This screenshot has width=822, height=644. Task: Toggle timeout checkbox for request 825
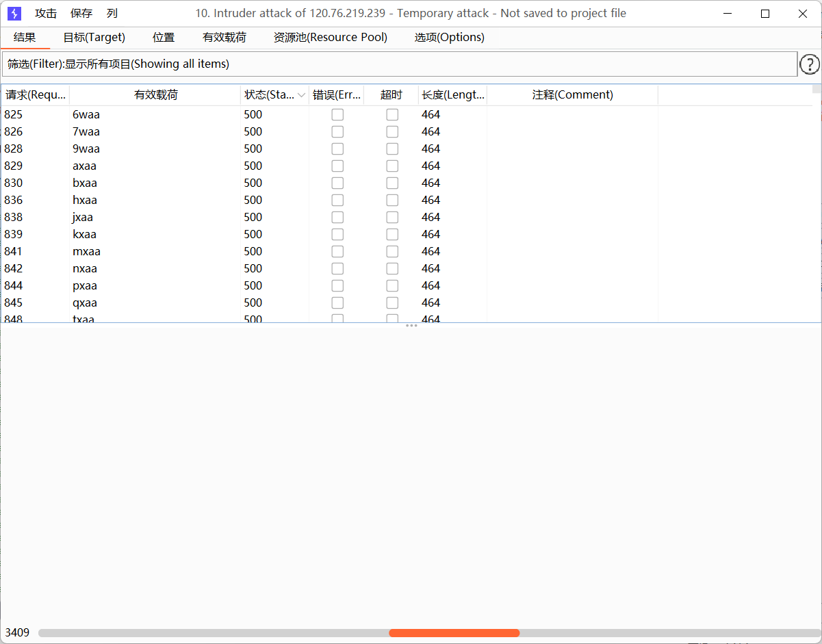pos(392,115)
